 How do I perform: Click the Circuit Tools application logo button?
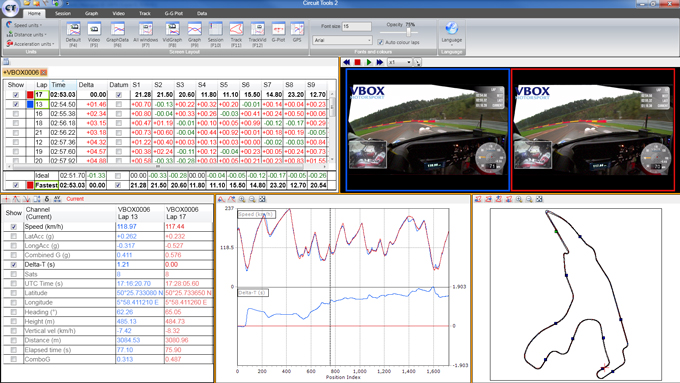click(10, 7)
